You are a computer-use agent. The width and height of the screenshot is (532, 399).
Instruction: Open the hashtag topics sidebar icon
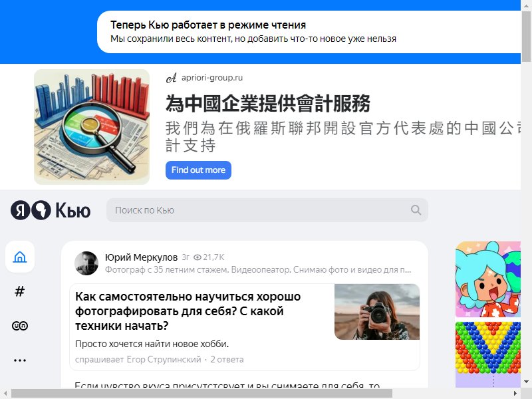(20, 291)
